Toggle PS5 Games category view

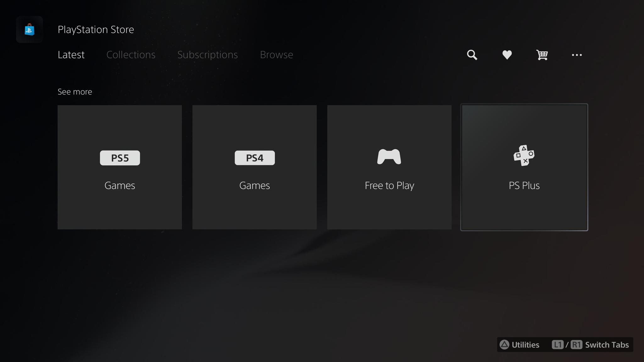119,167
